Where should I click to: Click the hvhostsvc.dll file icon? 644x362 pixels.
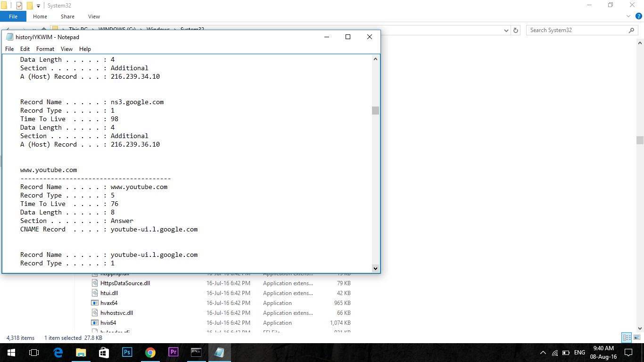click(95, 313)
